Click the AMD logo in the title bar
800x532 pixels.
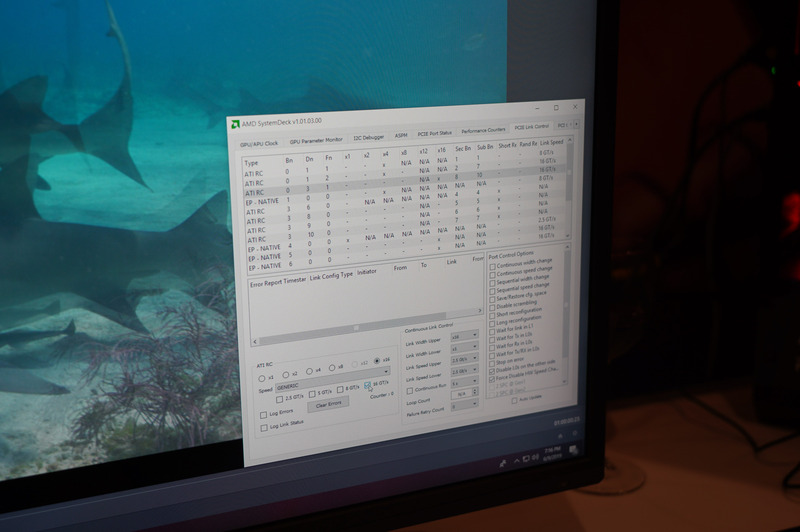(235, 124)
